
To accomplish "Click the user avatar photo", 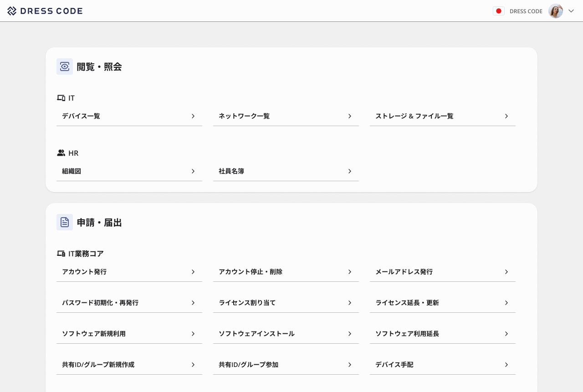I will pos(555,10).
